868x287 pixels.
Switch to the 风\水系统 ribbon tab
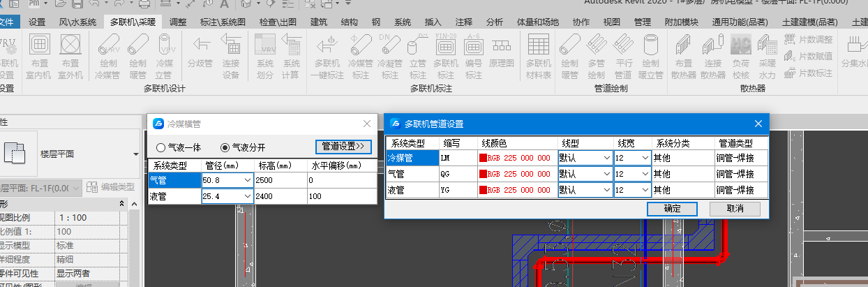point(77,22)
